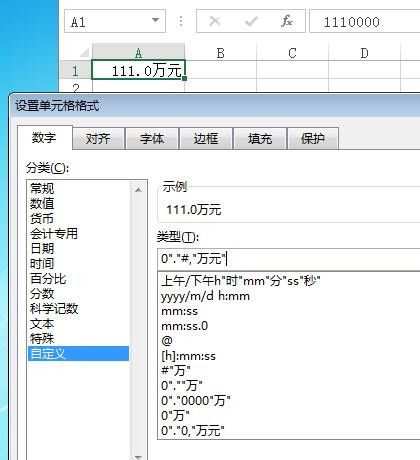420x460 pixels.
Task: Select 百分比 category
Action: 48,279
